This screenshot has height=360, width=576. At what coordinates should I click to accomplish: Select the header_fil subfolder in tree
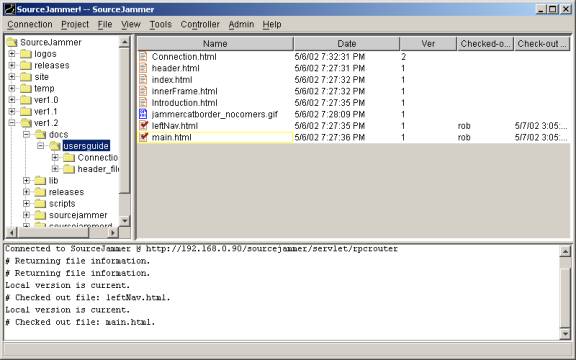click(98, 169)
